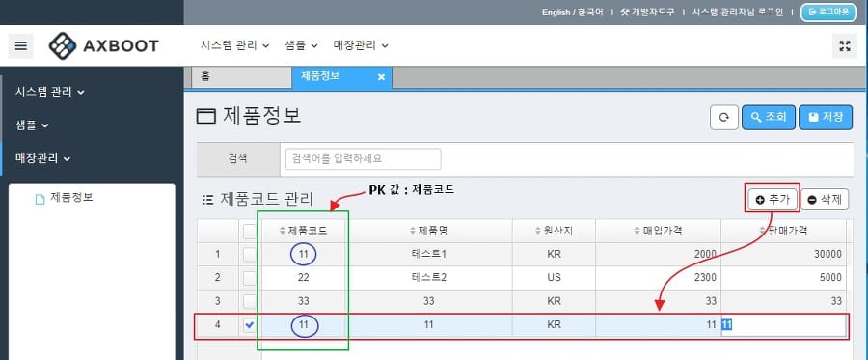868x360 pixels.
Task: Click the list icon beside 제품코드 관리
Action: (207, 200)
